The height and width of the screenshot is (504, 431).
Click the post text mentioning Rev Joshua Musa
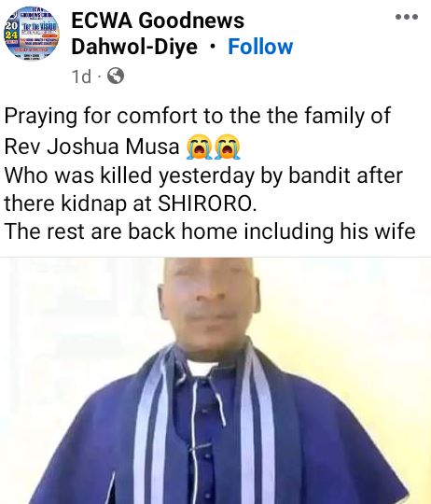pos(91,147)
